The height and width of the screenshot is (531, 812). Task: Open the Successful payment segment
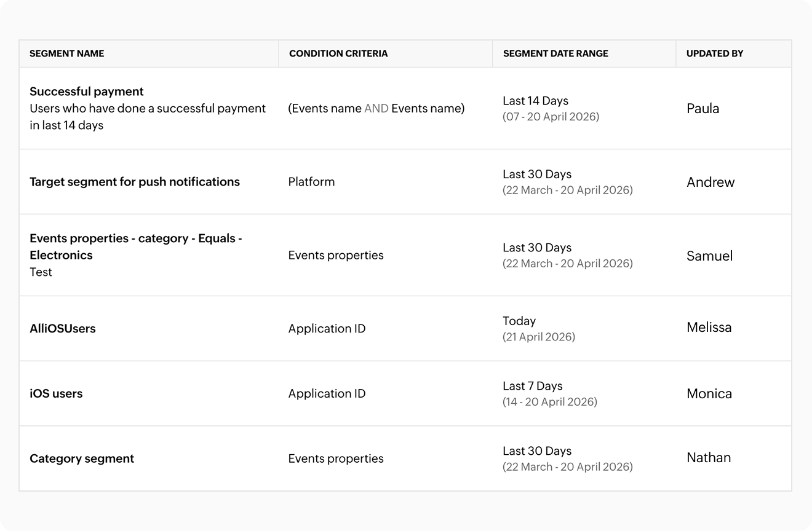tap(87, 92)
